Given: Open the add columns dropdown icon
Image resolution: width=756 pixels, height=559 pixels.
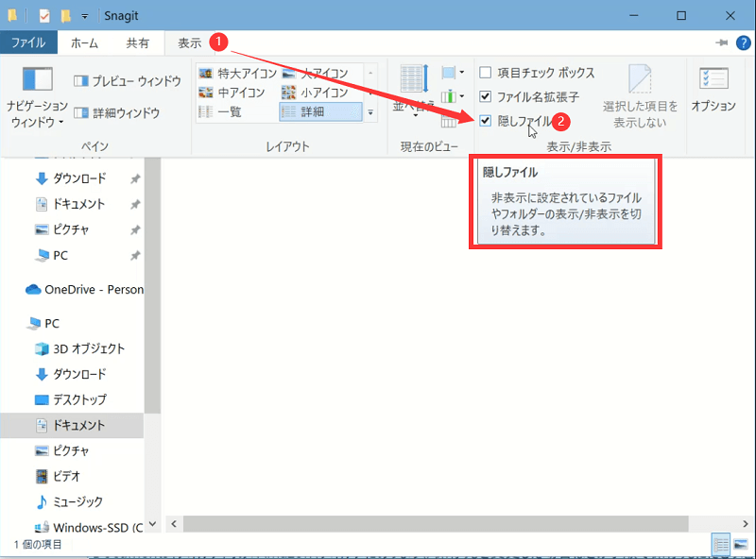Looking at the screenshot, I should [x=453, y=96].
